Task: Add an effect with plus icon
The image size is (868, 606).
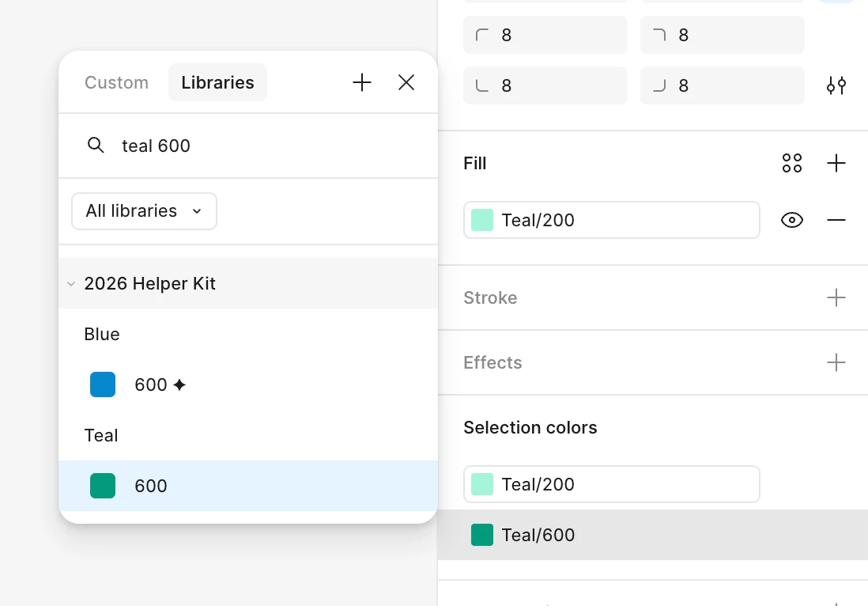Action: coord(836,362)
